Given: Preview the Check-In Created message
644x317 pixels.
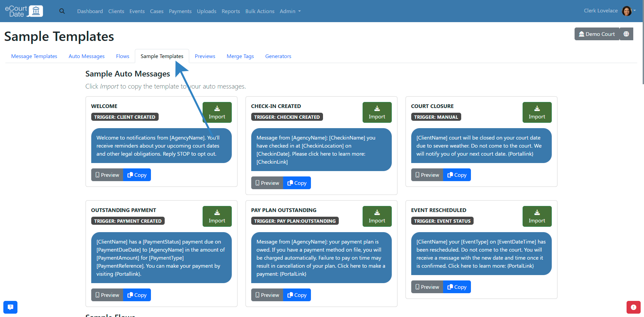Looking at the screenshot, I should pyautogui.click(x=267, y=183).
